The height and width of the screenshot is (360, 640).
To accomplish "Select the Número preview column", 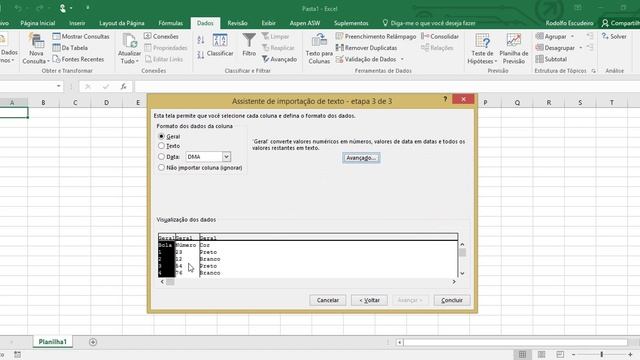I will 187,256.
